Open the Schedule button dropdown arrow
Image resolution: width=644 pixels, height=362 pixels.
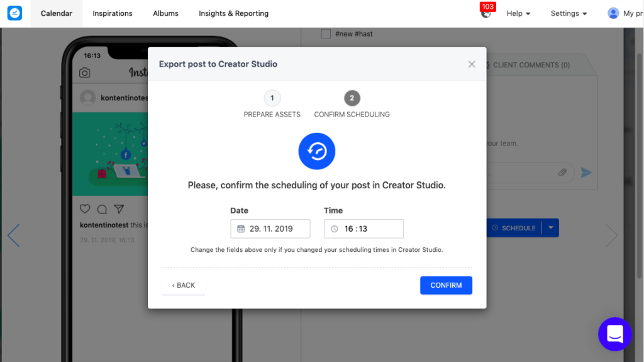coord(551,227)
